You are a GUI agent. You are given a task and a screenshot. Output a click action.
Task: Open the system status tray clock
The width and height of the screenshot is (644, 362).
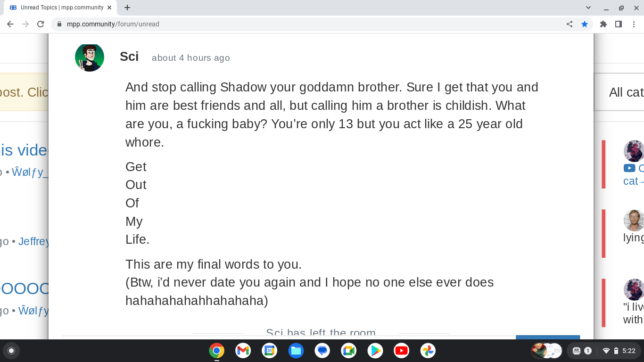pyautogui.click(x=628, y=351)
